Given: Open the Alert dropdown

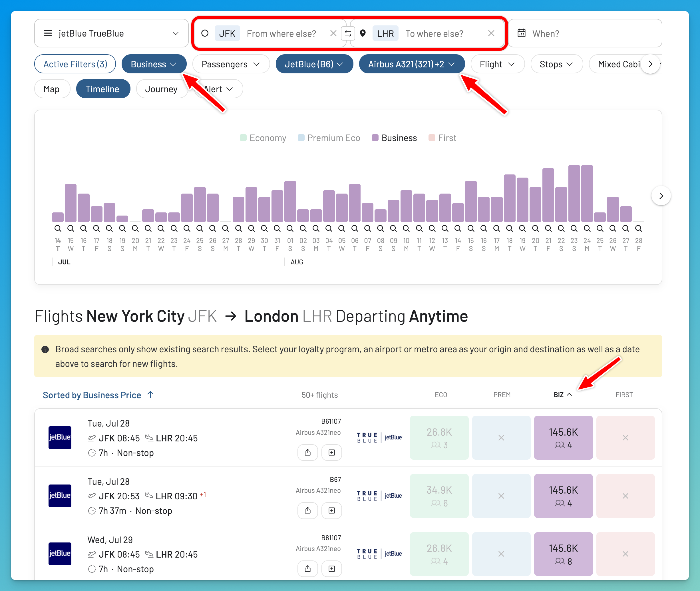Looking at the screenshot, I should click(219, 89).
